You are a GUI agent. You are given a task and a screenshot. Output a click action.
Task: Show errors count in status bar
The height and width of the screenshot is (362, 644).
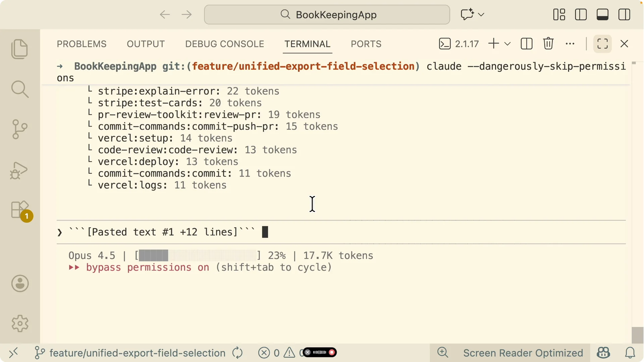point(269,353)
